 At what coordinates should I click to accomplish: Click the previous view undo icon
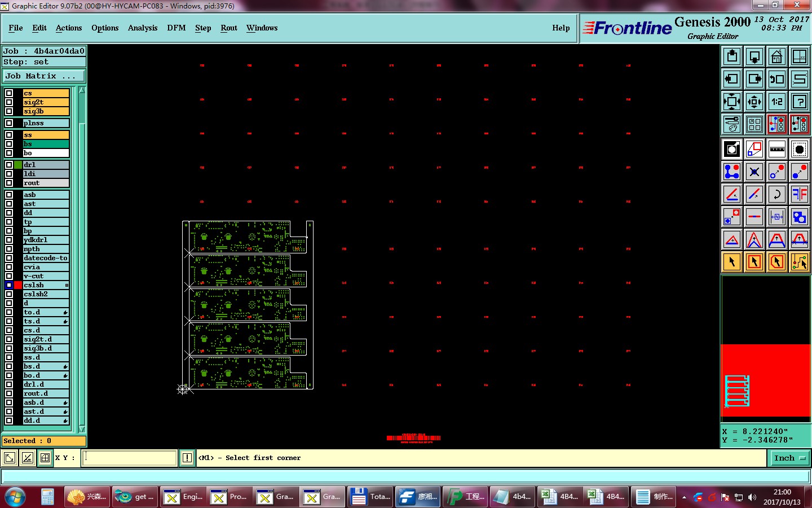pos(777,79)
